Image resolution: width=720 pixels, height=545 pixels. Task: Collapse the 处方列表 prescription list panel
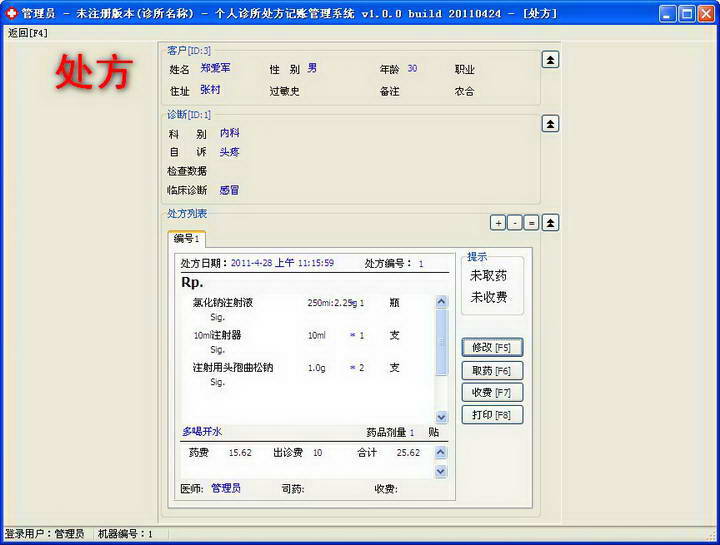pos(550,223)
